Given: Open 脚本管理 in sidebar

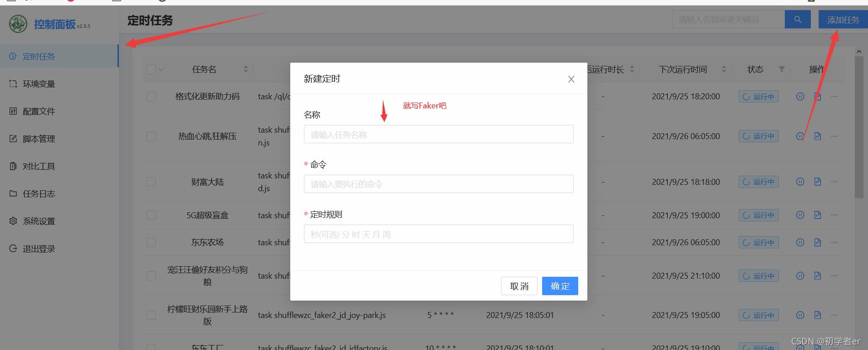Looking at the screenshot, I should pyautogui.click(x=59, y=139).
